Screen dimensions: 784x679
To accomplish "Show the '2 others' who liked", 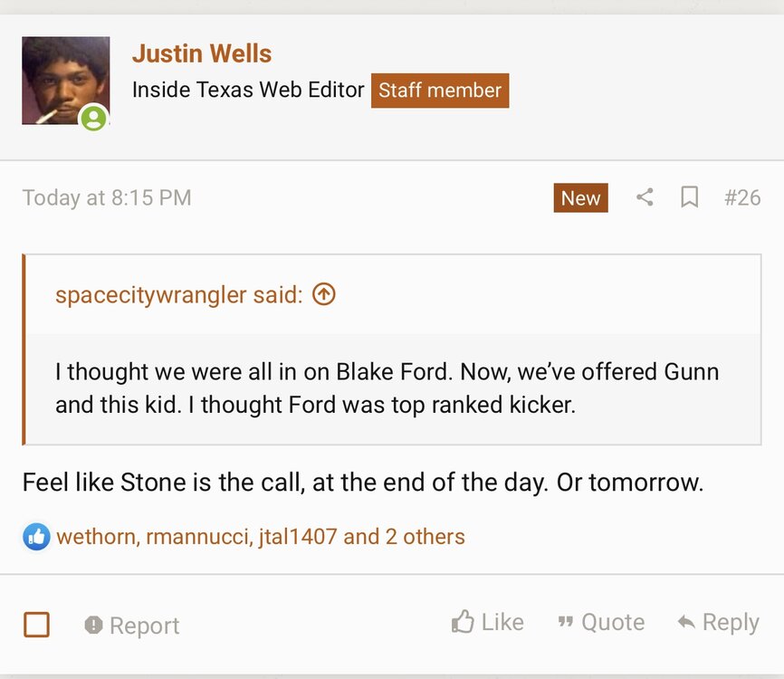I will pos(425,536).
